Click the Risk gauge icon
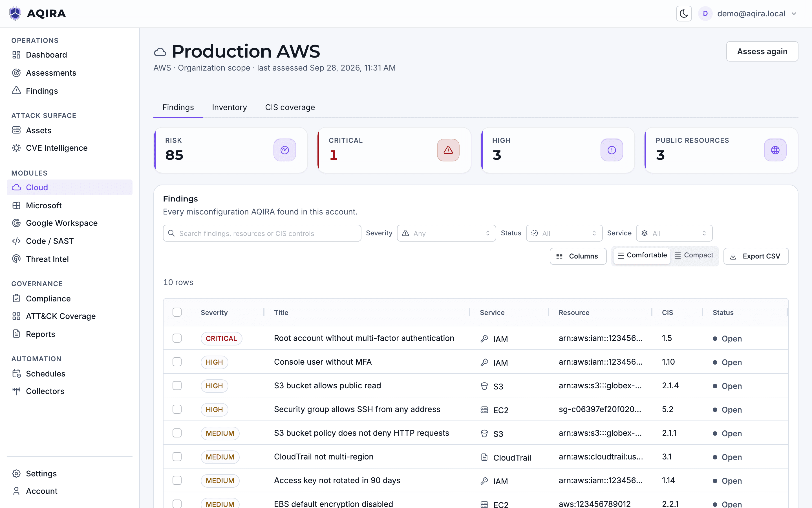 [284, 150]
